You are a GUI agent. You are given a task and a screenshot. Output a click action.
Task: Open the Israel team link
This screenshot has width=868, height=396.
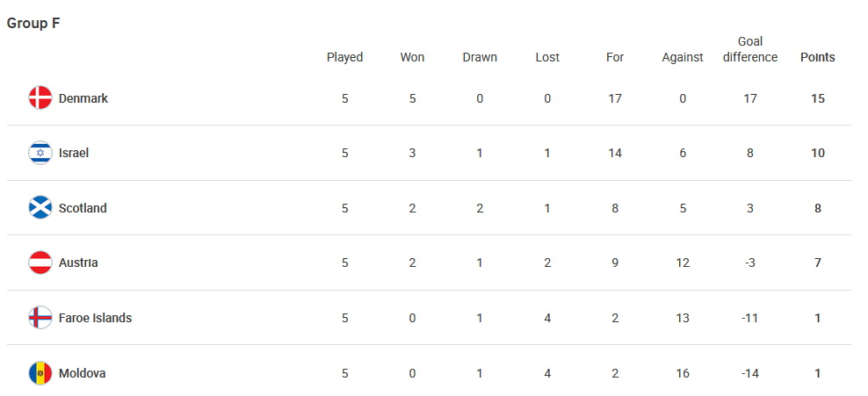pyautogui.click(x=74, y=153)
